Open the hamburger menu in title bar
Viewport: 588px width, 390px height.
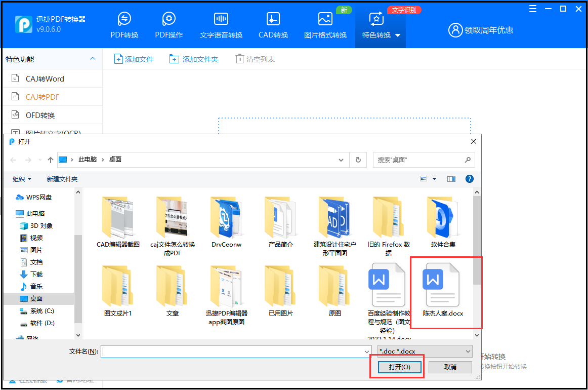point(532,9)
